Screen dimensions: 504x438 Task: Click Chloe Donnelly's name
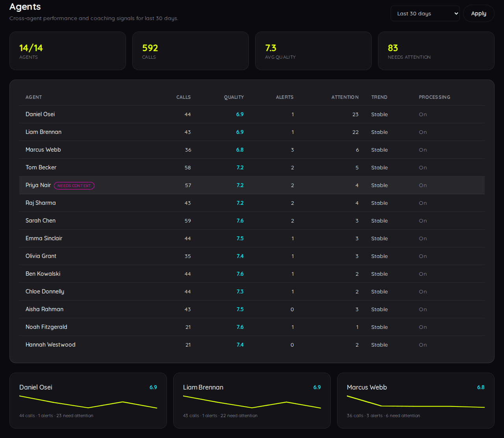45,291
